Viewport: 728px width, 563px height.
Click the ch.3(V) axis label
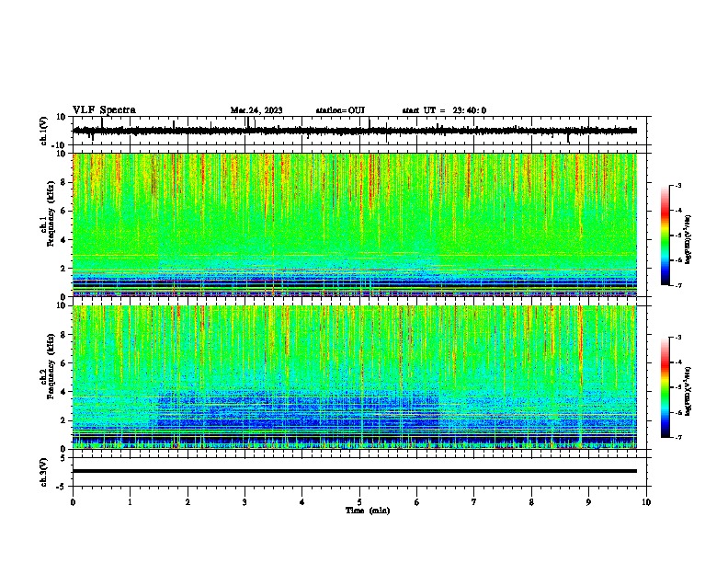[44, 472]
